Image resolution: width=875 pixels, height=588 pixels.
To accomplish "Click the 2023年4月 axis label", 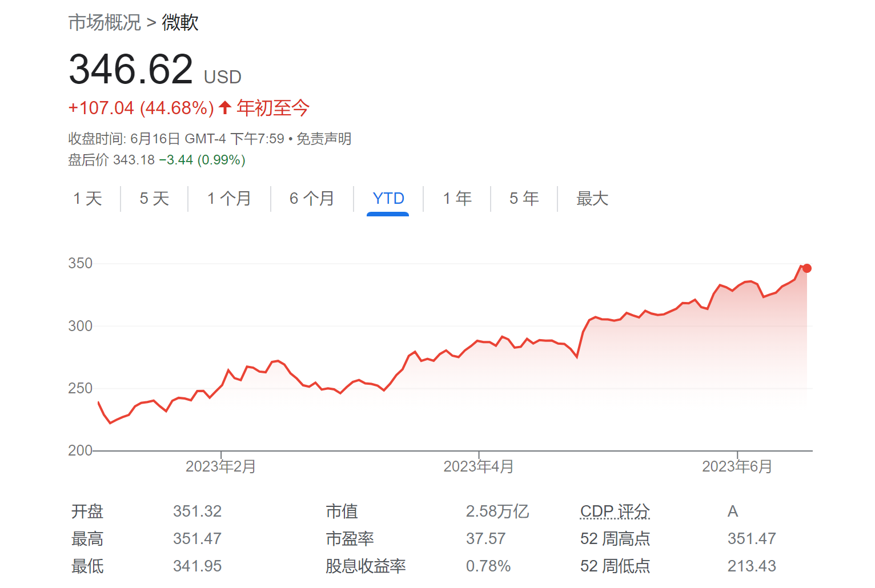I will point(479,467).
